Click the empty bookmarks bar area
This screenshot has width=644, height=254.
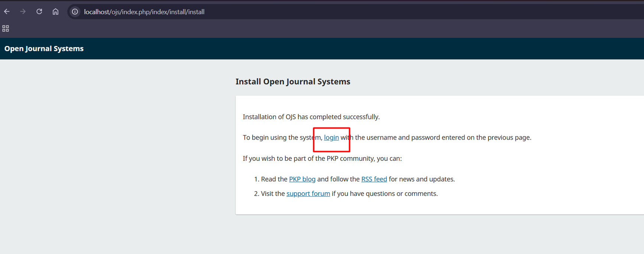(x=297, y=29)
